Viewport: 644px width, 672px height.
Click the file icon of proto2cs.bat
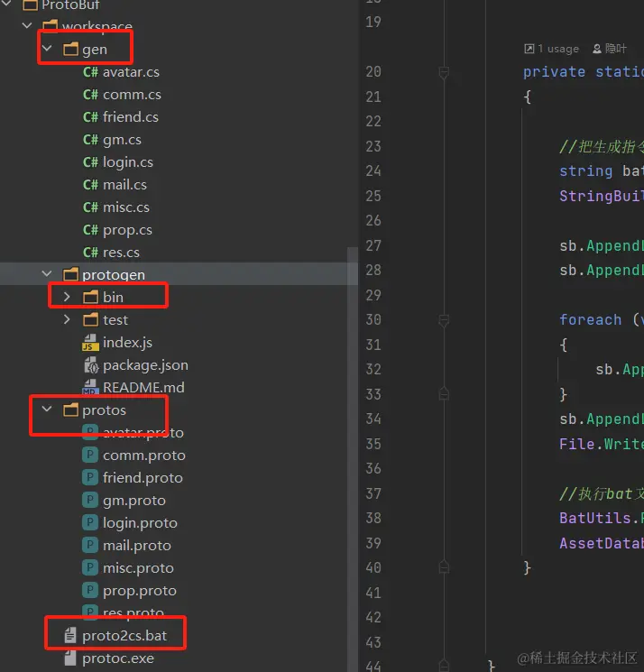click(70, 635)
